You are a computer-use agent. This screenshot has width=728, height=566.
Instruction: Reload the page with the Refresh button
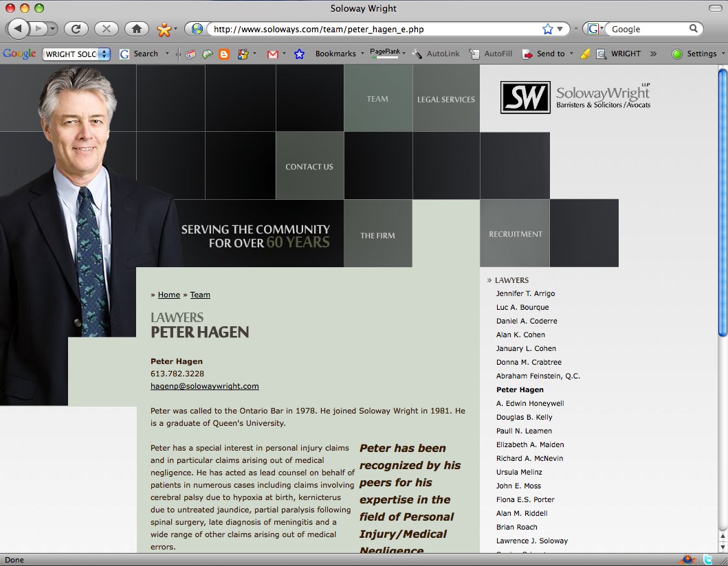(x=76, y=29)
